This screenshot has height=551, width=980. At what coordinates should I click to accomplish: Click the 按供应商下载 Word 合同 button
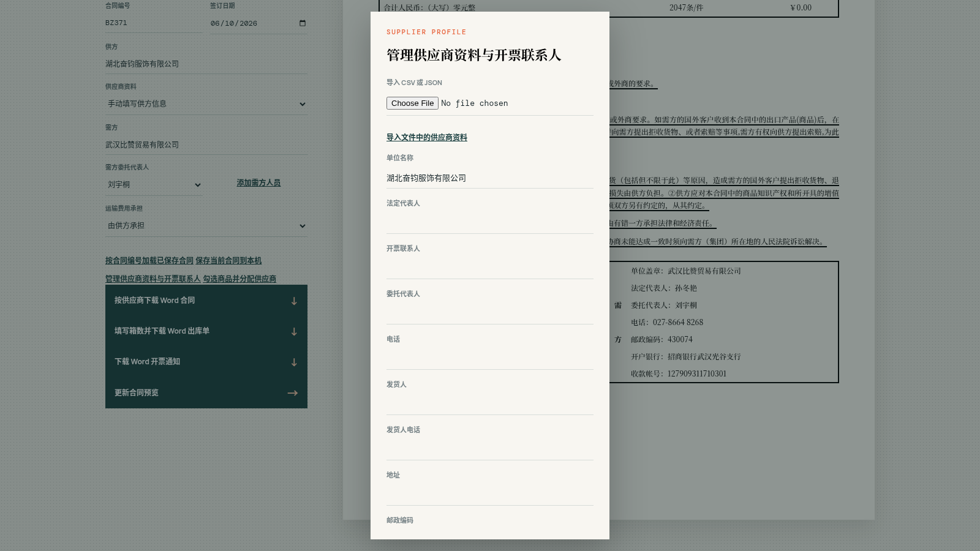pyautogui.click(x=206, y=301)
